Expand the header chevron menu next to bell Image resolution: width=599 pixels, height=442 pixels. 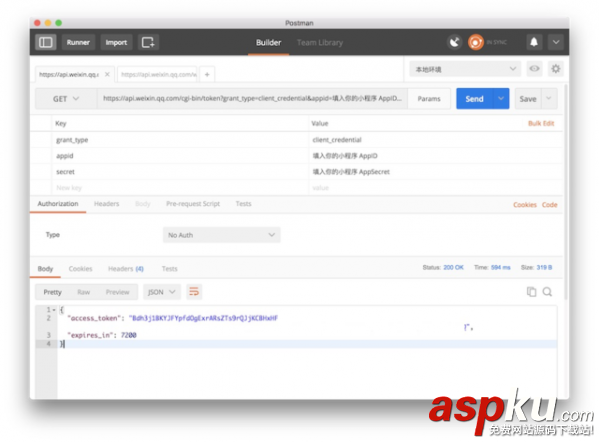click(556, 42)
